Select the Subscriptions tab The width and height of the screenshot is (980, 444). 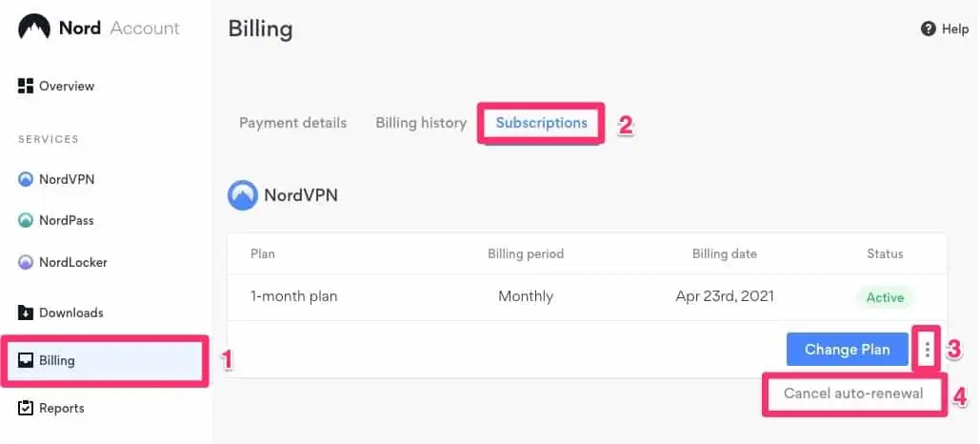(541, 123)
